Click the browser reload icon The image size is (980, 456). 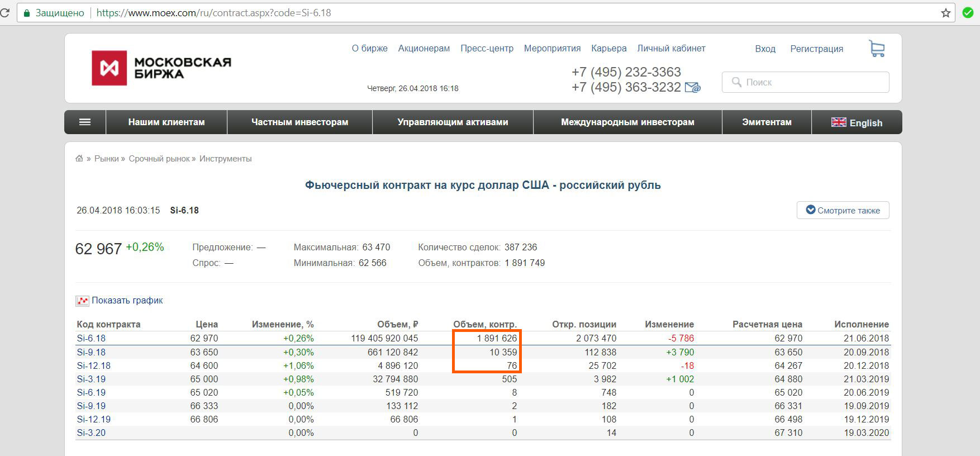5,13
